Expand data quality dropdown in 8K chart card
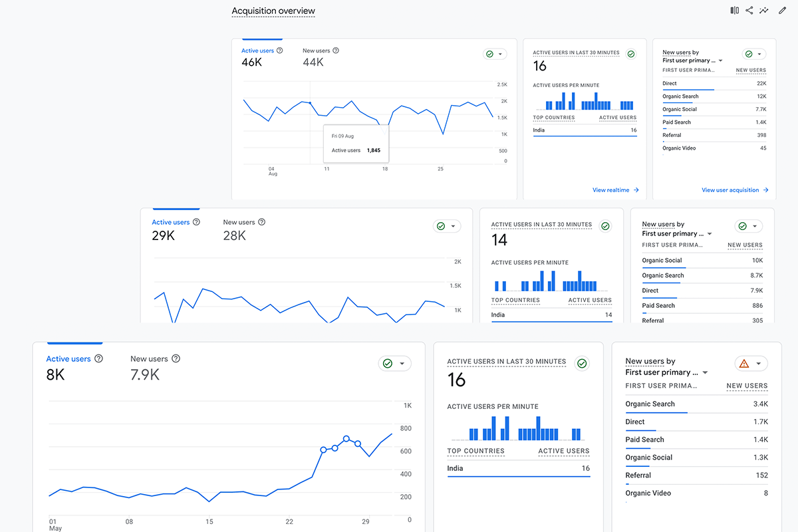 coord(394,363)
